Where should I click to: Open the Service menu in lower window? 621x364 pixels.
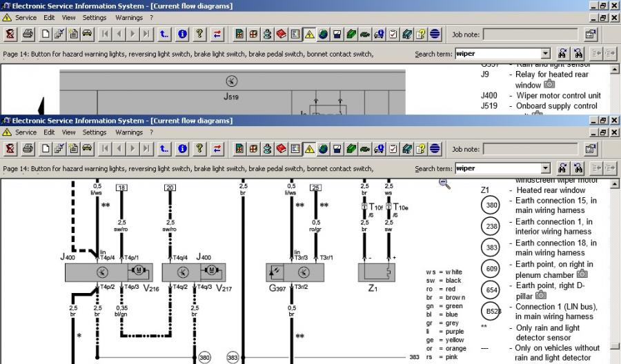(x=26, y=132)
